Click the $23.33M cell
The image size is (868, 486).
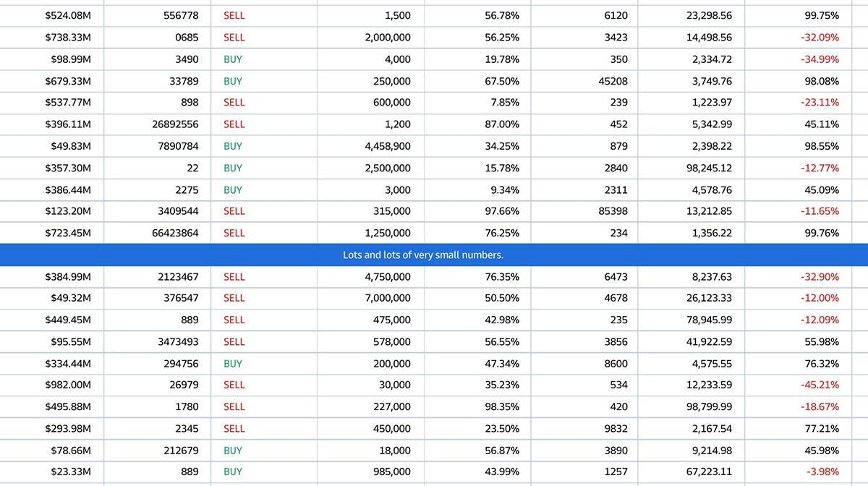pyautogui.click(x=71, y=472)
